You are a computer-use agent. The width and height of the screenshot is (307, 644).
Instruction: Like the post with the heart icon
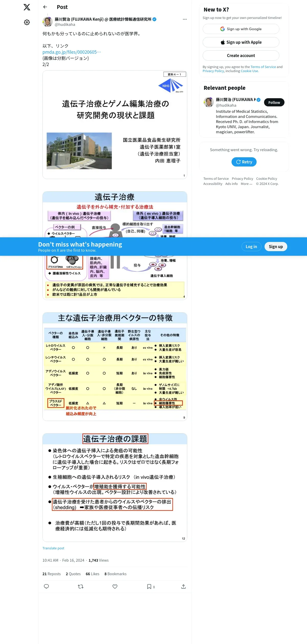pos(115,587)
